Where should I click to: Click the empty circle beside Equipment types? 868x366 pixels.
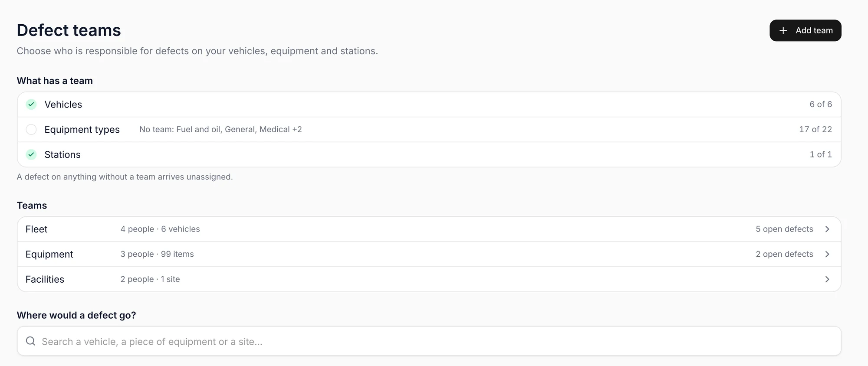[x=31, y=130]
